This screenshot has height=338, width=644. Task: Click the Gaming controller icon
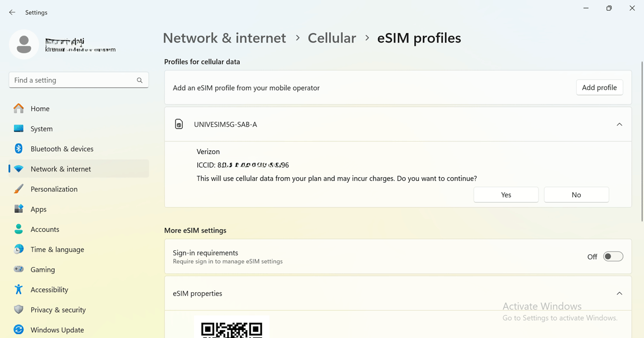click(x=18, y=269)
